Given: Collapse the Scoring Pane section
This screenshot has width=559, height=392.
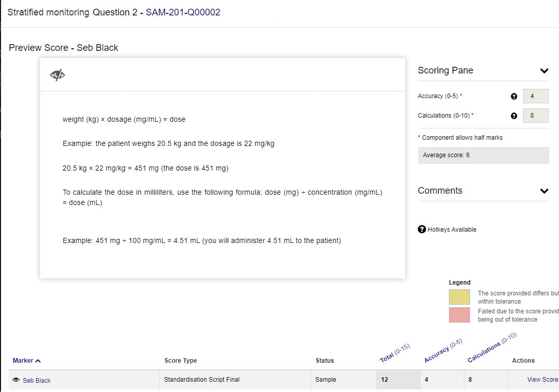Looking at the screenshot, I should [544, 71].
